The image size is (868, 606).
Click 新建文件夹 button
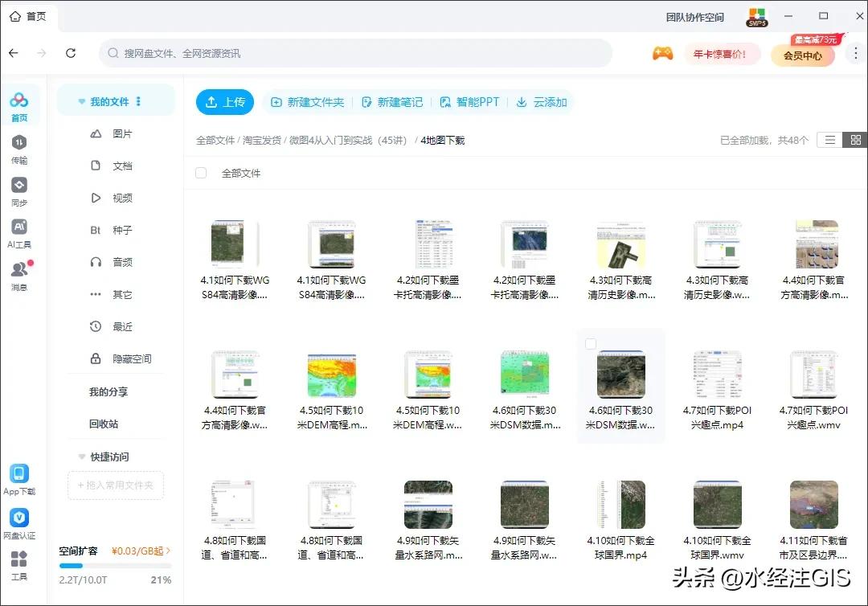[x=308, y=102]
